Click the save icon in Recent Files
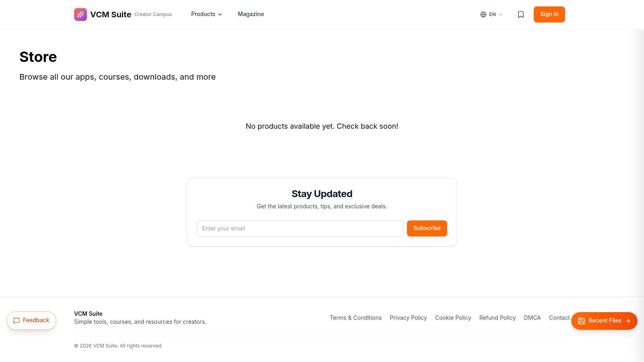The image size is (644, 362). click(x=582, y=321)
